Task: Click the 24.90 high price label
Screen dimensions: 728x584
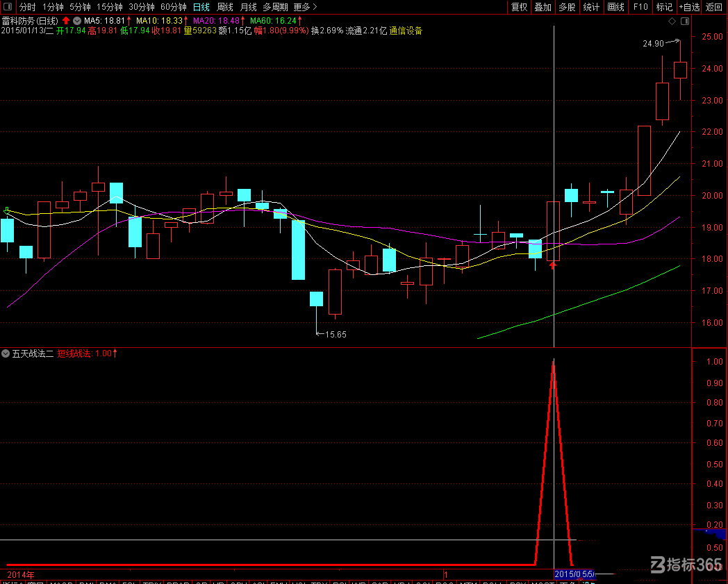Action: click(653, 44)
